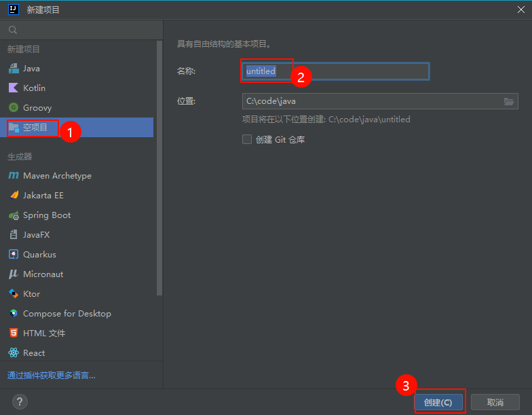Viewport: 532px width, 415px height.
Task: Select the Jakarta EE generator entry
Action: tap(77, 196)
